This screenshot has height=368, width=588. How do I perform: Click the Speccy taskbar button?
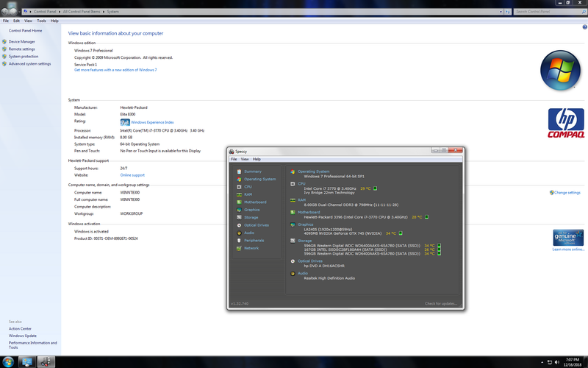coord(46,362)
